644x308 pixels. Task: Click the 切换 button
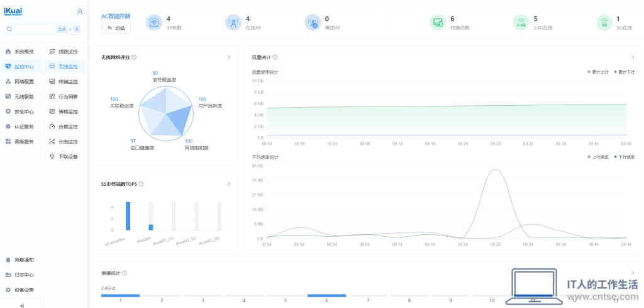click(x=116, y=28)
